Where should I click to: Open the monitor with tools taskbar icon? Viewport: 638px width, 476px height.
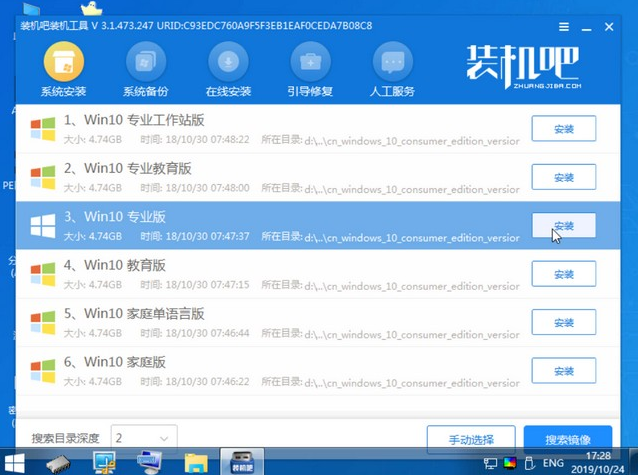[104, 463]
